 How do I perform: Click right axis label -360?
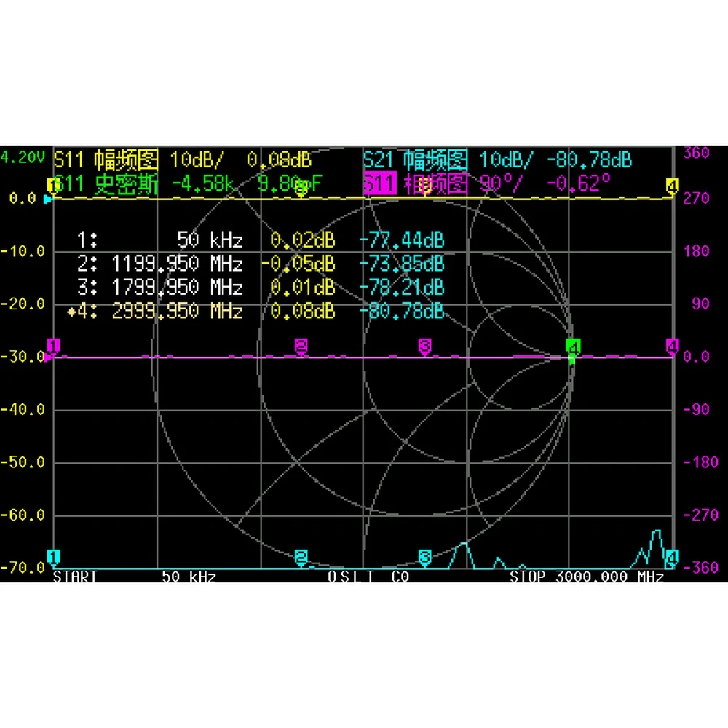(x=701, y=568)
